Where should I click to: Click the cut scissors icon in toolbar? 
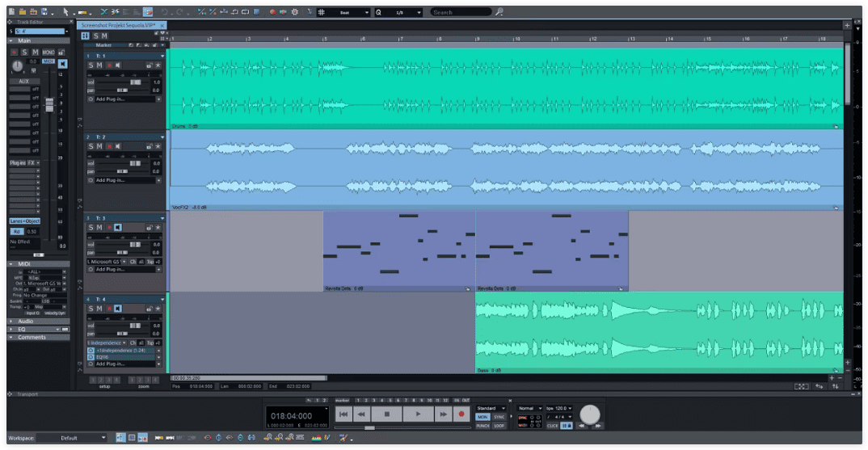(x=103, y=11)
